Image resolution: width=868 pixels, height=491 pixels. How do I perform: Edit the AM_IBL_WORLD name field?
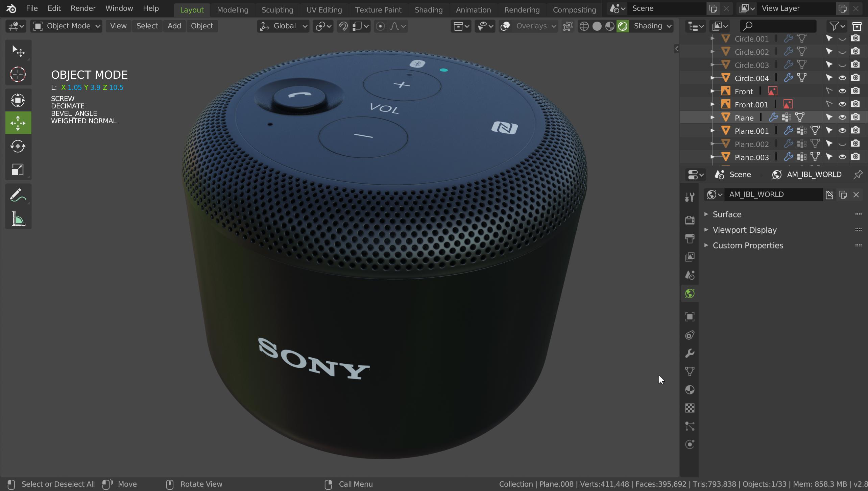(x=774, y=195)
